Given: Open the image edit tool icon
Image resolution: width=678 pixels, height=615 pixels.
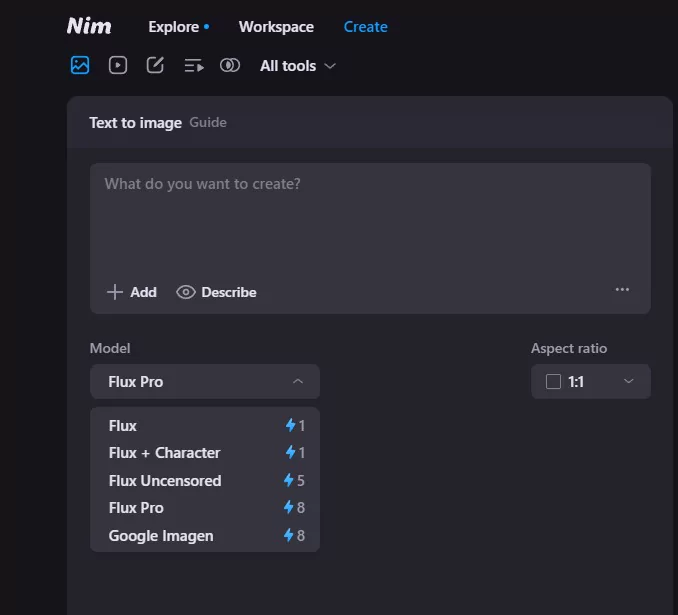Looking at the screenshot, I should coord(155,65).
